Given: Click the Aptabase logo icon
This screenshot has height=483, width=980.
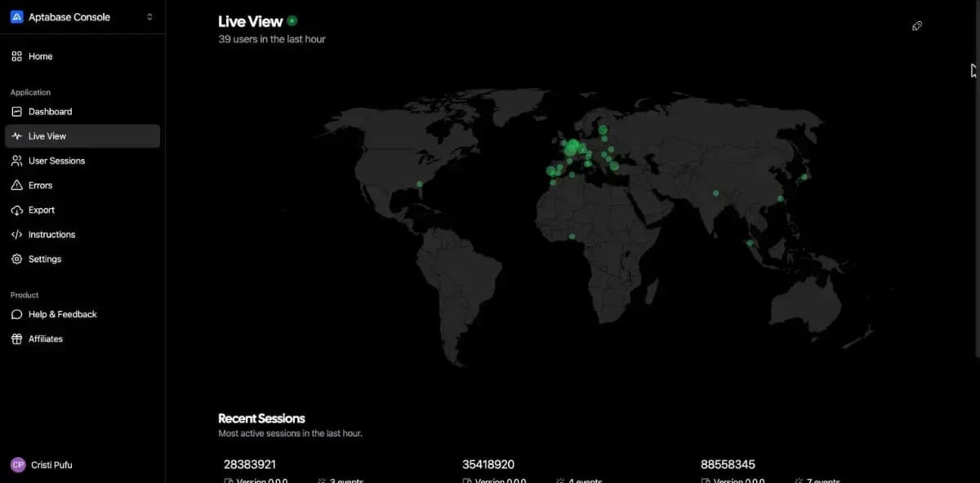Looking at the screenshot, I should pos(16,17).
